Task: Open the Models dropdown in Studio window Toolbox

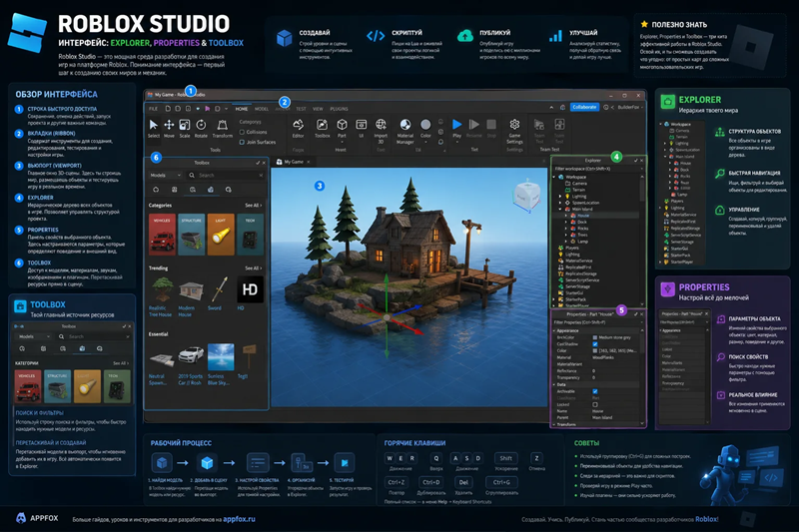Action: pos(165,175)
